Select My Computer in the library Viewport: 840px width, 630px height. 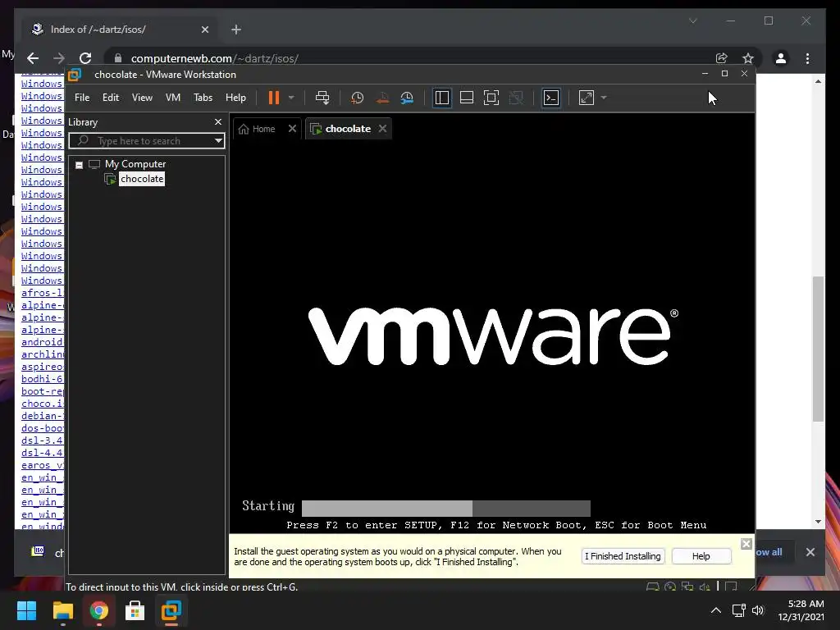point(135,164)
